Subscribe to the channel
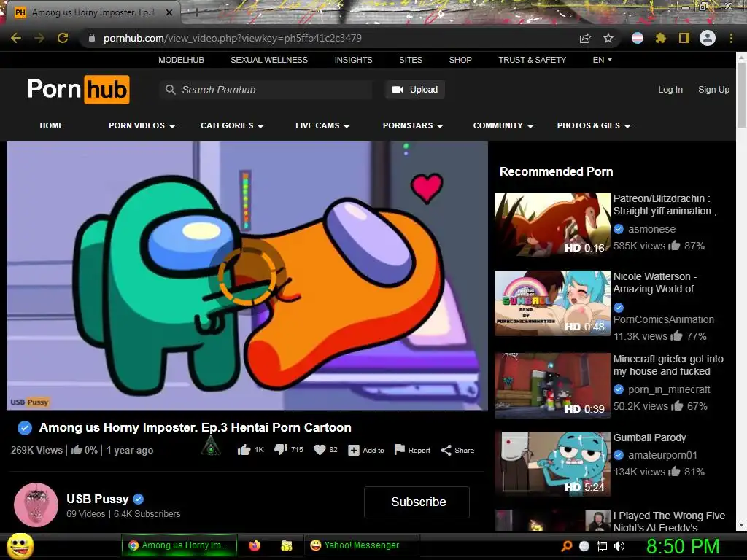The width and height of the screenshot is (747, 560). coord(417,502)
